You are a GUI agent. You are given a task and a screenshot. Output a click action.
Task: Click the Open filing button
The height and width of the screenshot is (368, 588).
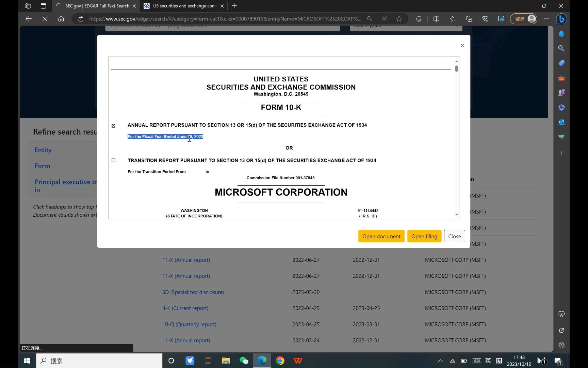tap(424, 236)
